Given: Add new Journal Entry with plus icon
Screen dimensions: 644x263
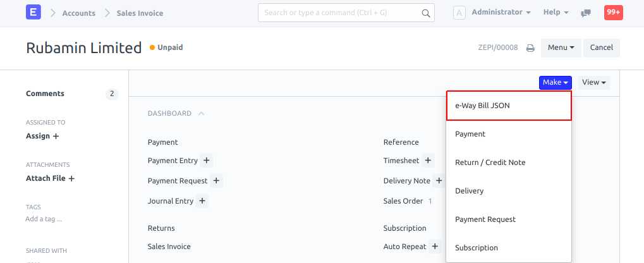Looking at the screenshot, I should (x=202, y=201).
